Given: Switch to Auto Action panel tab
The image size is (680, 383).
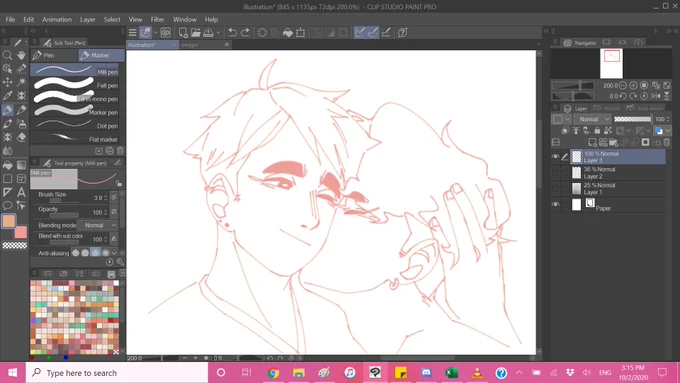Looking at the screenshot, I should click(645, 108).
